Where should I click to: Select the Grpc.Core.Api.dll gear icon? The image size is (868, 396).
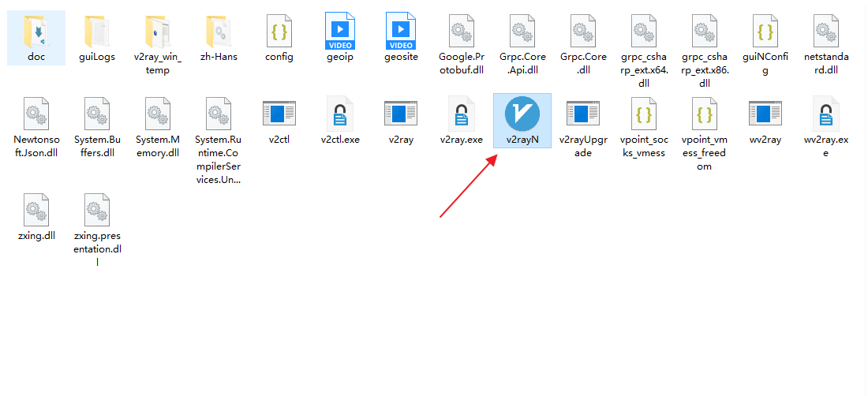click(x=522, y=32)
